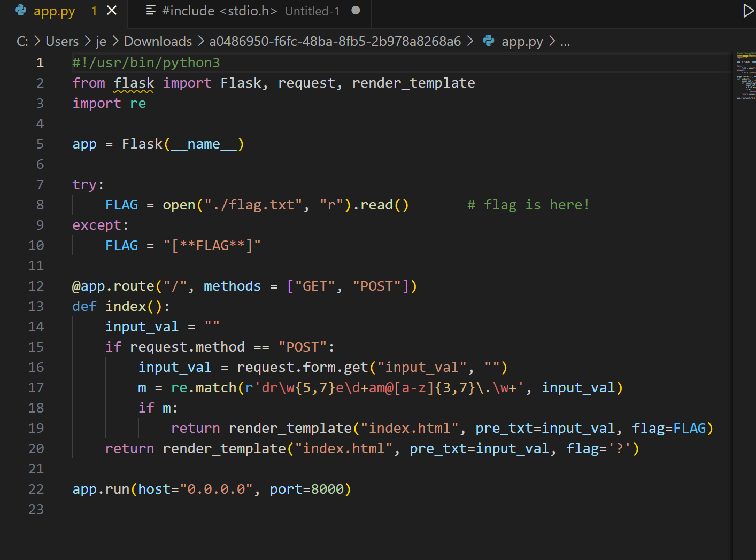
Task: Click the unsaved changes dot on Untitled-1
Action: [x=356, y=10]
